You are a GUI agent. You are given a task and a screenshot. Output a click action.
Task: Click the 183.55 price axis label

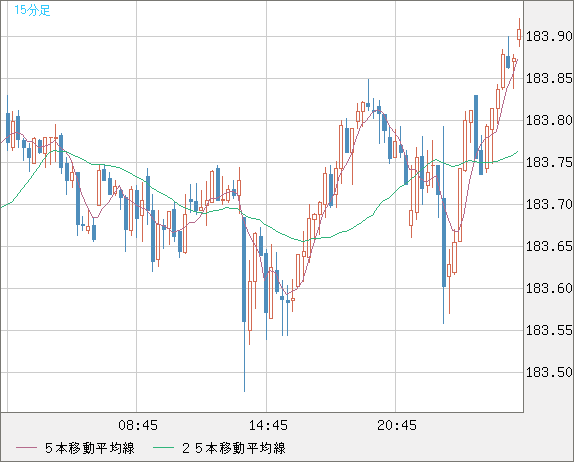(549, 331)
